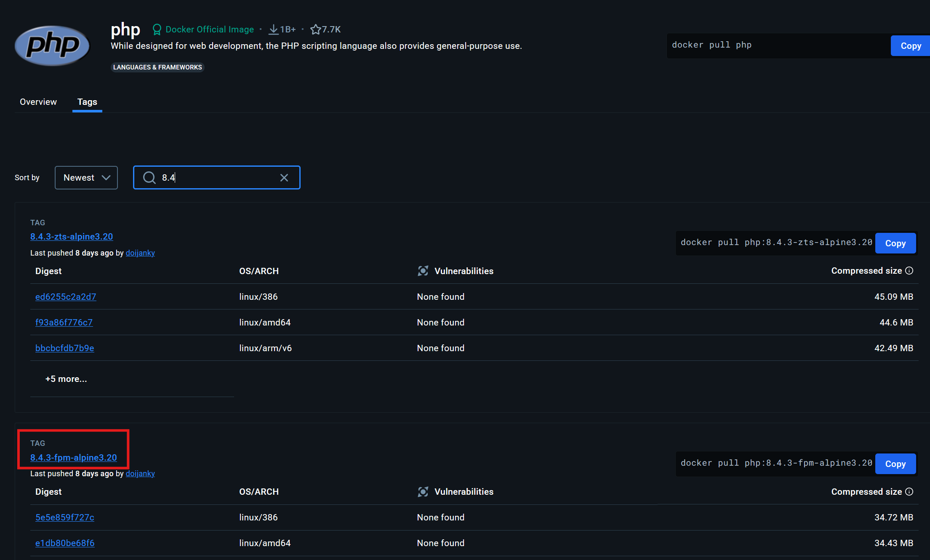Expand the +5 more architectures list
Image resolution: width=930 pixels, height=560 pixels.
[66, 379]
